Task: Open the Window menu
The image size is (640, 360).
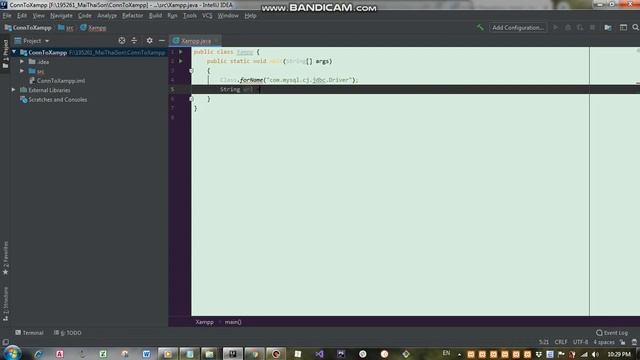Action: coord(228,16)
